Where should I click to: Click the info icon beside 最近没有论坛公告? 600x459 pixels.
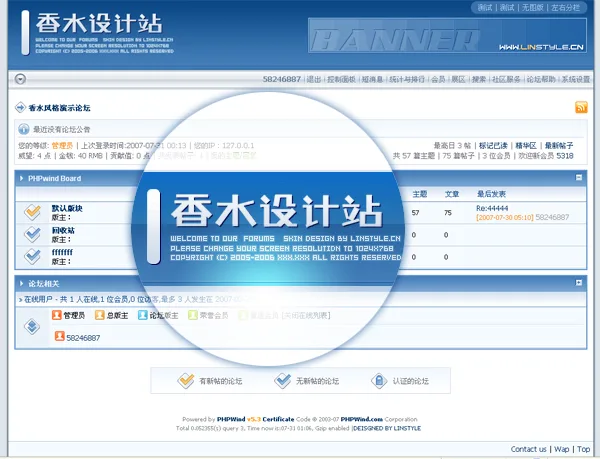[x=23, y=129]
